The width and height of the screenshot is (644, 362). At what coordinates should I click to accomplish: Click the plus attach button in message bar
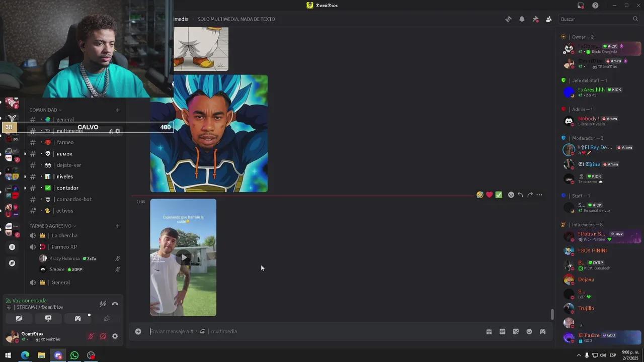click(x=138, y=331)
